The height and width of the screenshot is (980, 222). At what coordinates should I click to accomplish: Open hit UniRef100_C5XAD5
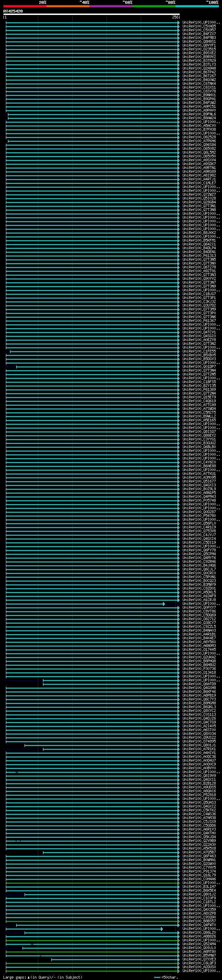199,26
